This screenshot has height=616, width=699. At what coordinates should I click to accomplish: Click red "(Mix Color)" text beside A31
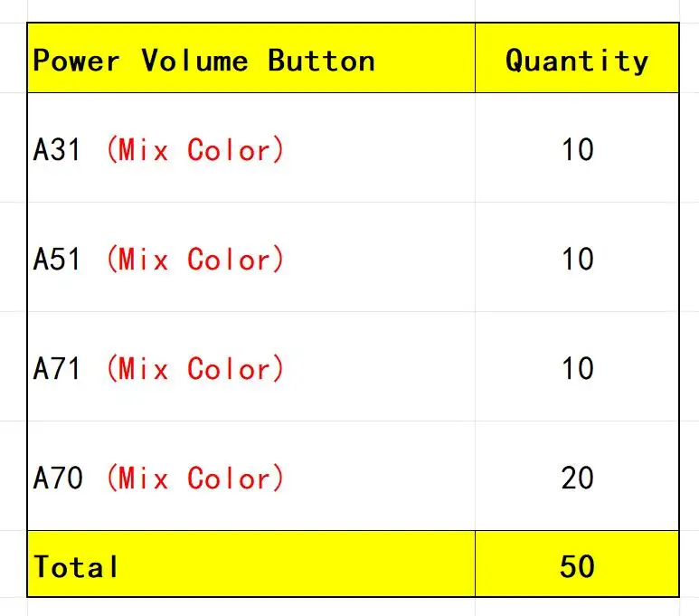tap(194, 150)
